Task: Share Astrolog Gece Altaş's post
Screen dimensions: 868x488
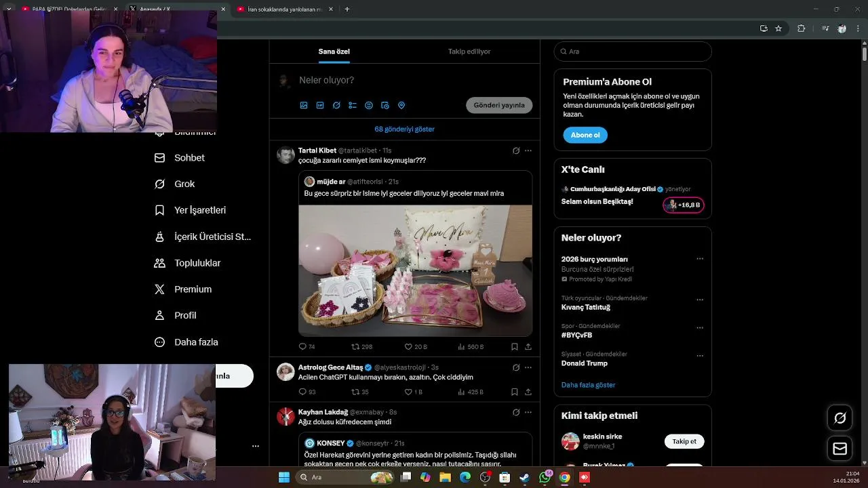Action: click(x=528, y=392)
